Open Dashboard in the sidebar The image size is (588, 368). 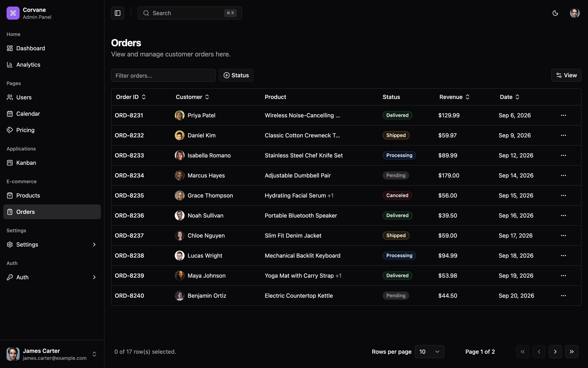pyautogui.click(x=52, y=48)
